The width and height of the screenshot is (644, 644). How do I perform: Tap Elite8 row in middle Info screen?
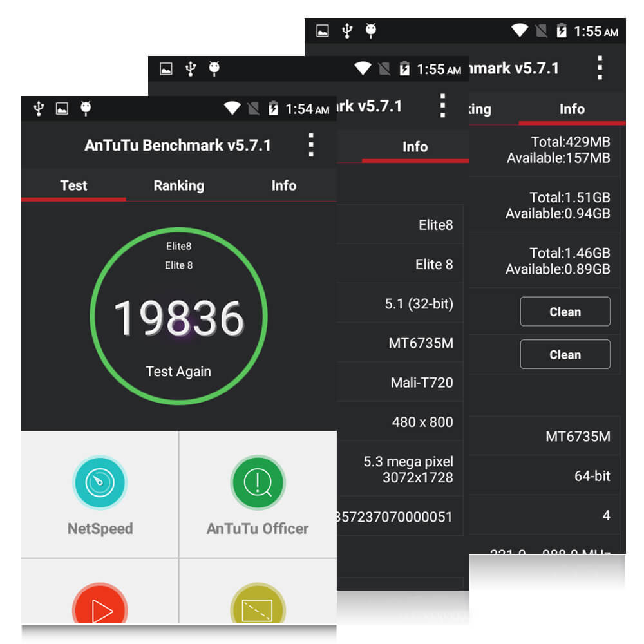pos(400,225)
